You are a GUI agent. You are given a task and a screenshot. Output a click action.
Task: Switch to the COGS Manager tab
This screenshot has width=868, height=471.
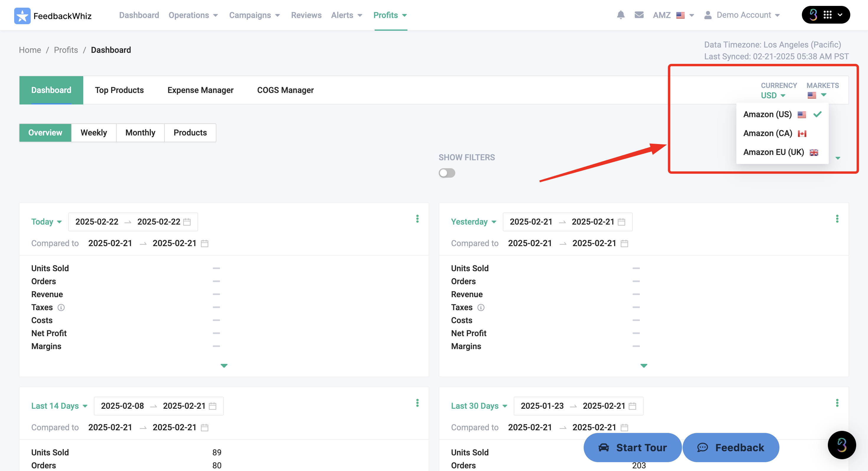[x=285, y=90]
